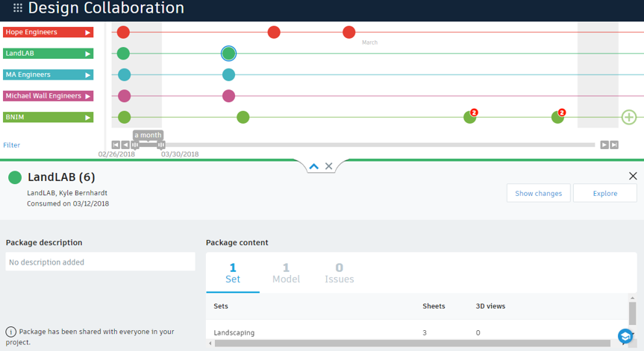The image size is (644, 351).
Task: Open the learning help chat icon
Action: pos(625,336)
